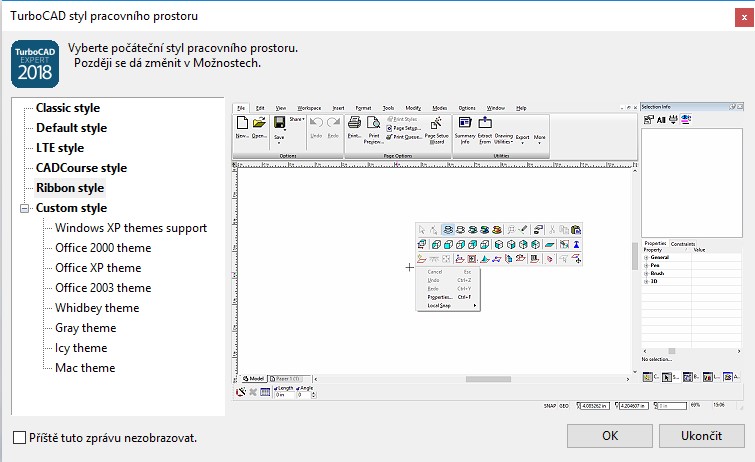Screen dimensions: 755x462
Task: Choose Windows XP themes support
Action: (x=131, y=228)
